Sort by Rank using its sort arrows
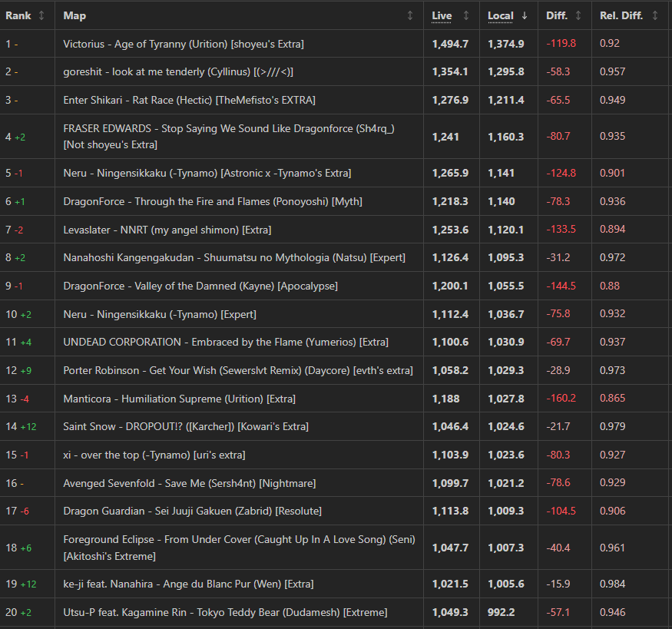This screenshot has height=629, width=672. (41, 15)
